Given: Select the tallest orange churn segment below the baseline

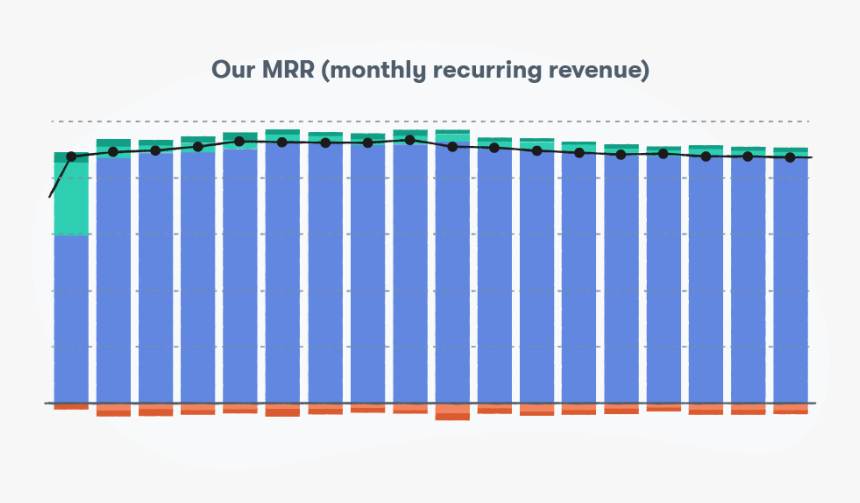Looking at the screenshot, I should tap(452, 412).
